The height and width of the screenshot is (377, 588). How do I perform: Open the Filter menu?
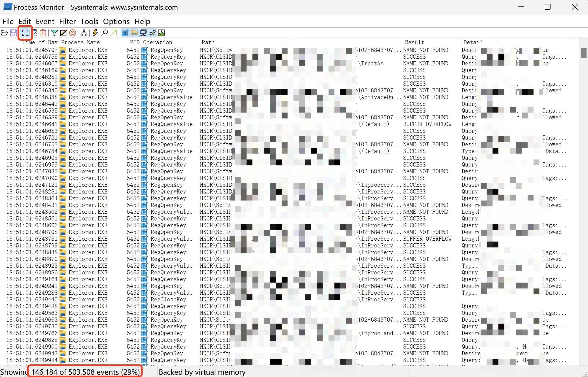click(x=67, y=21)
